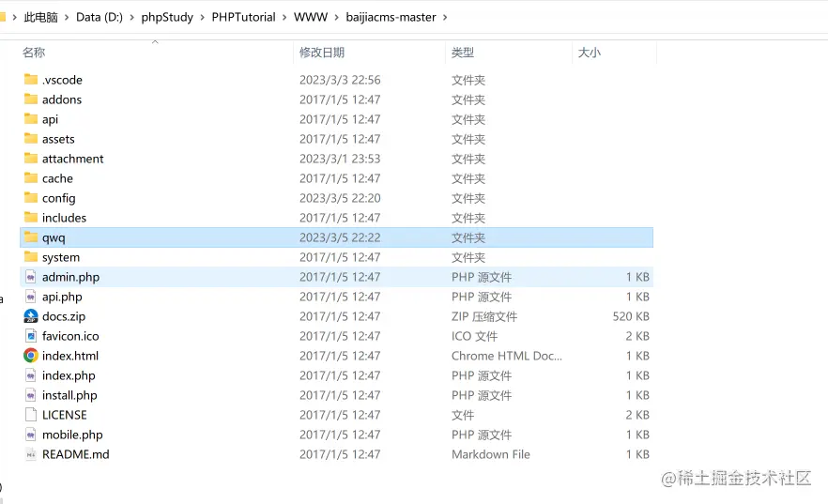Select the README.md file name
This screenshot has height=504, width=828.
click(x=75, y=454)
